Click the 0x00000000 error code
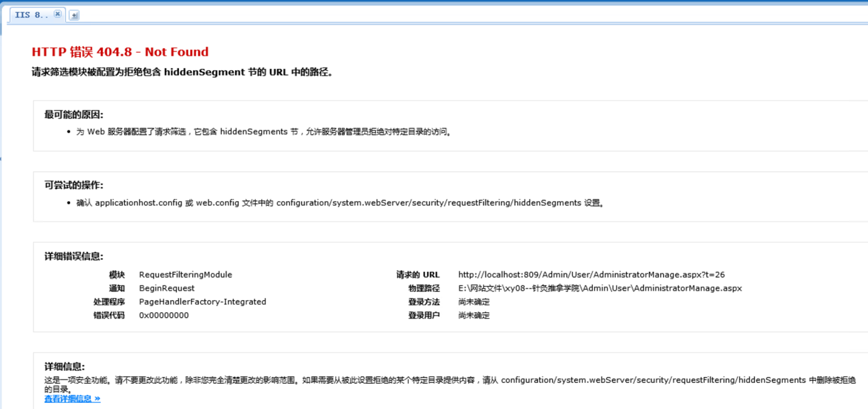The image size is (868, 409). pyautogui.click(x=164, y=315)
